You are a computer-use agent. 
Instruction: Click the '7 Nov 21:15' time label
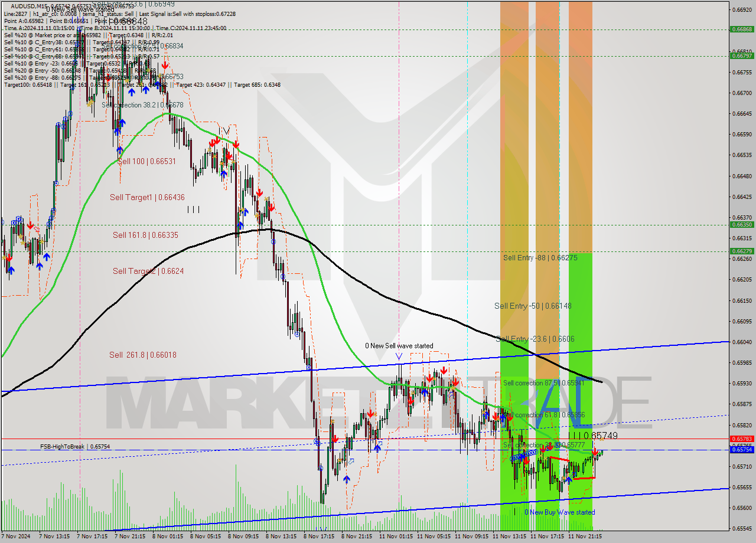point(131,537)
